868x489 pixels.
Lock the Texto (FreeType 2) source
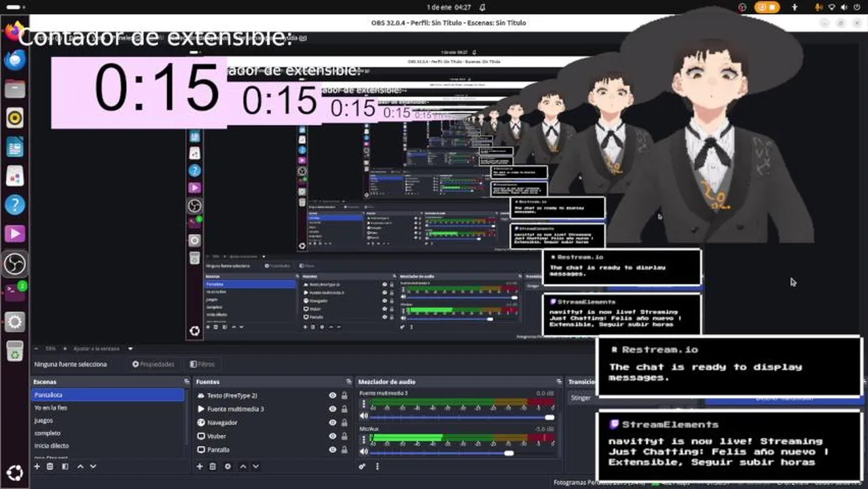[344, 395]
